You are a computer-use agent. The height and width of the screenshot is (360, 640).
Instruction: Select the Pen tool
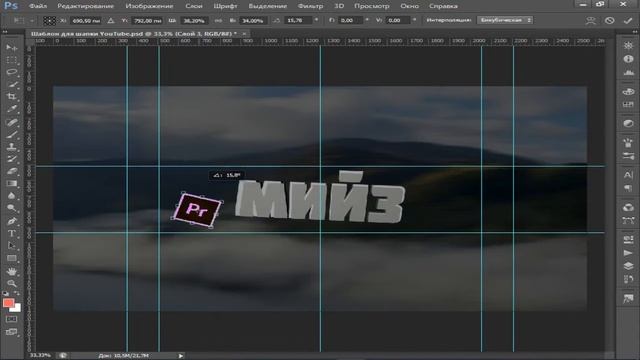click(11, 221)
